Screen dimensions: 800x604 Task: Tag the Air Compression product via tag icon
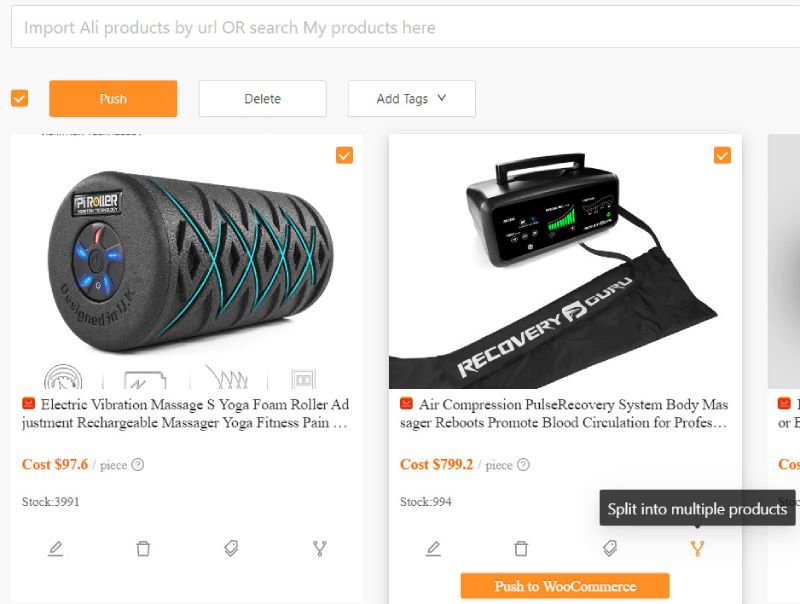point(609,548)
